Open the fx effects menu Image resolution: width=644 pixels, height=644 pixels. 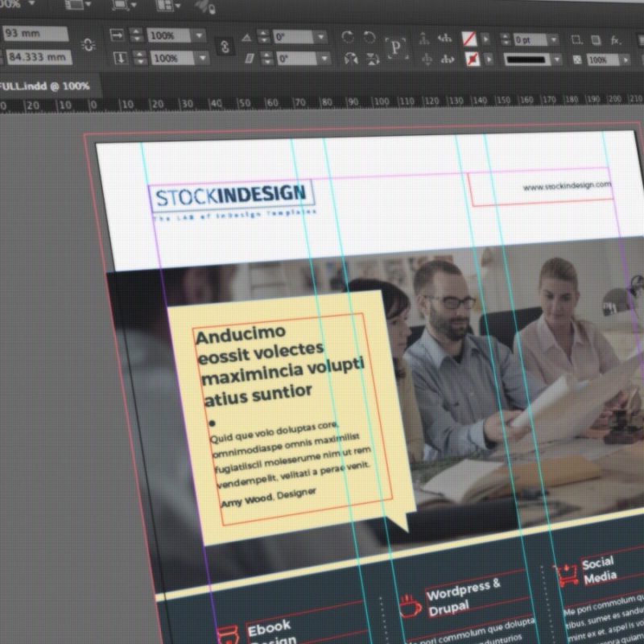[x=615, y=40]
